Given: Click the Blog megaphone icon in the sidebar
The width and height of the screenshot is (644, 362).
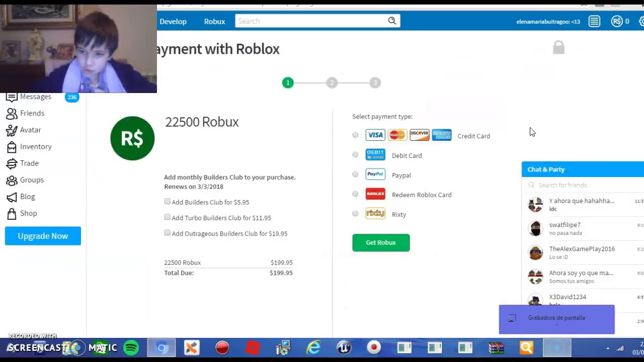Looking at the screenshot, I should click(12, 197).
